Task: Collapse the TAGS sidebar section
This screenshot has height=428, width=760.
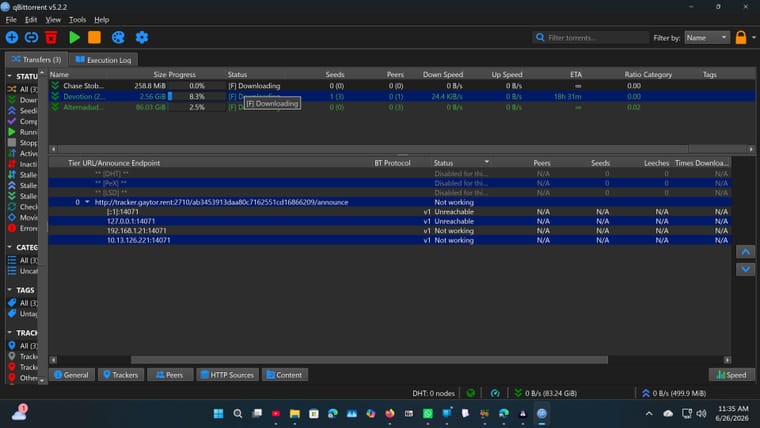Action: pyautogui.click(x=10, y=290)
